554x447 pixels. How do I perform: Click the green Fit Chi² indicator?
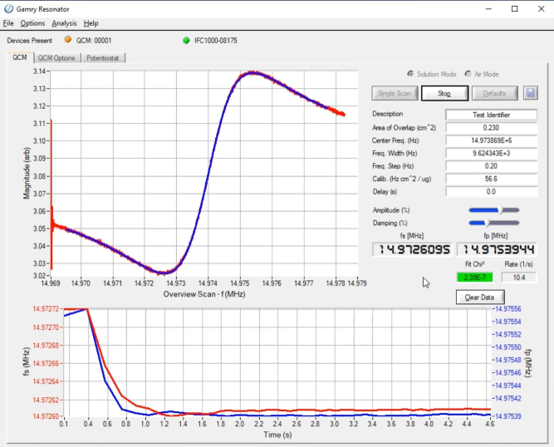point(475,277)
